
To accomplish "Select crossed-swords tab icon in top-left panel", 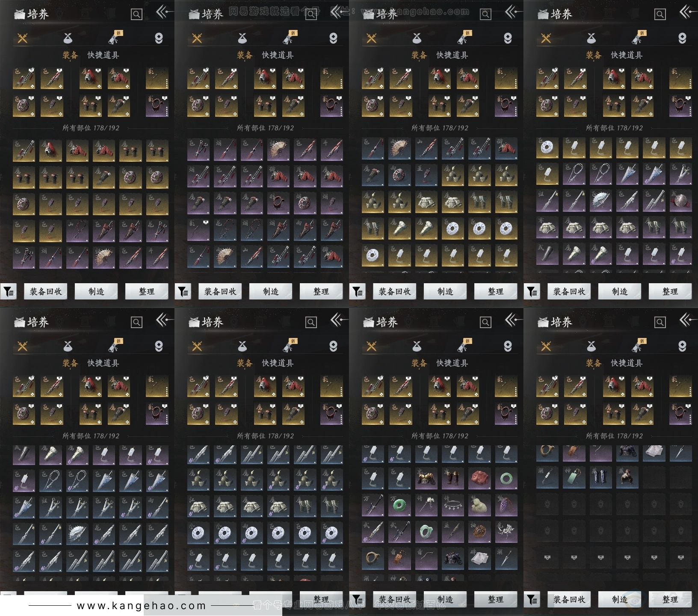I will [23, 38].
